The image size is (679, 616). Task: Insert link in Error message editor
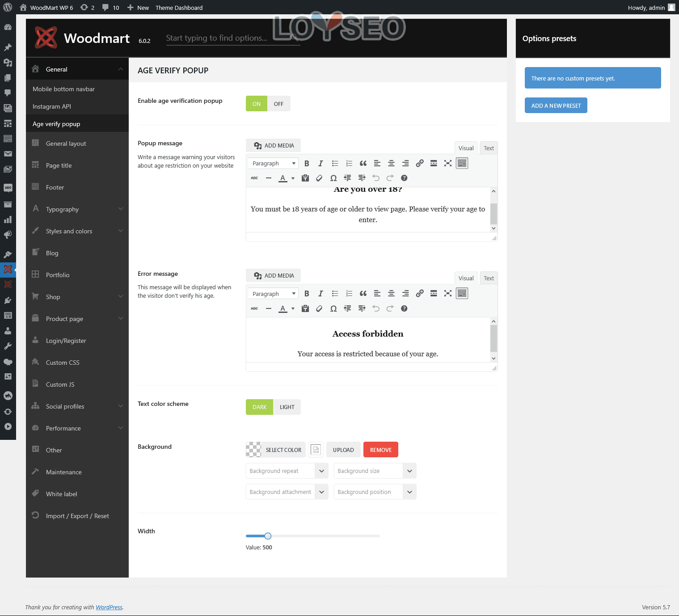419,294
